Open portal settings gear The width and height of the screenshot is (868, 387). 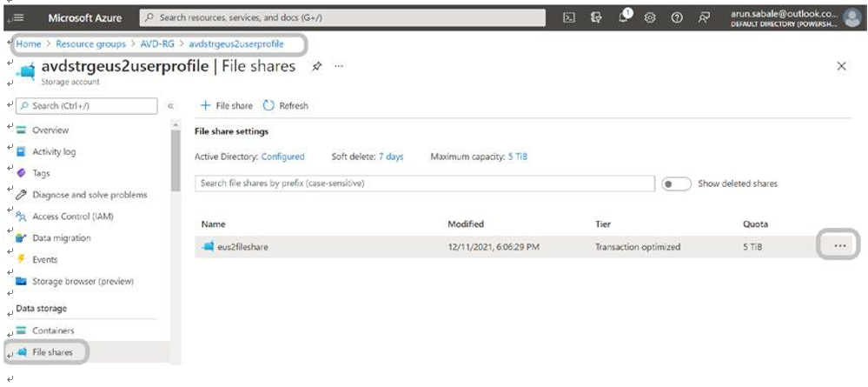tap(650, 17)
